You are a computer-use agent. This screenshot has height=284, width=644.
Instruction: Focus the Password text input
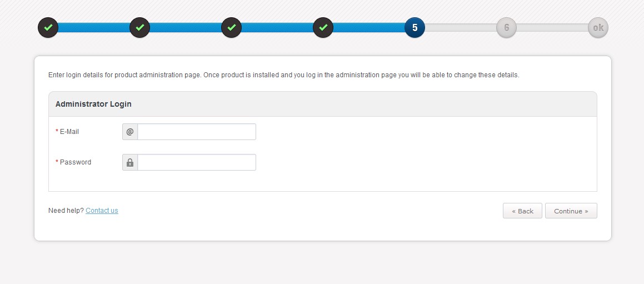pos(197,162)
